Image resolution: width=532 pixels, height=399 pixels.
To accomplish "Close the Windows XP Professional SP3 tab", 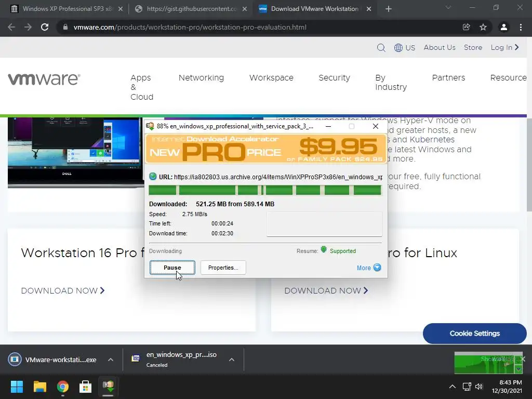I will tap(121, 9).
